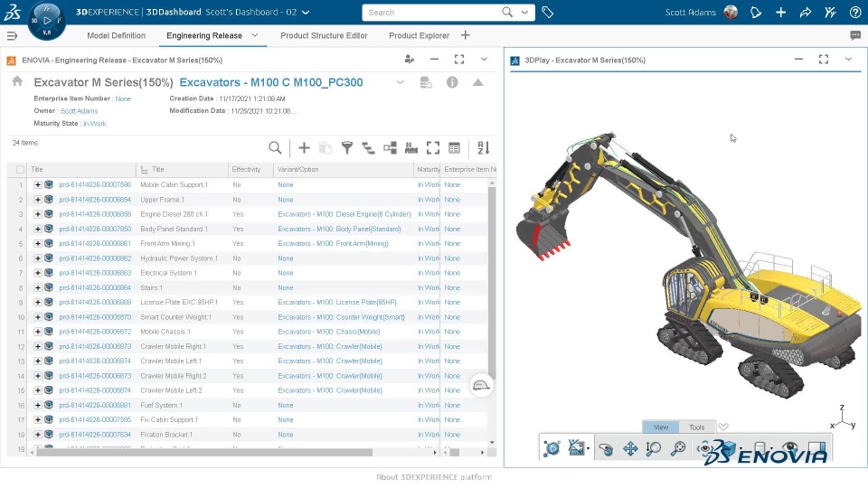The width and height of the screenshot is (868, 488).
Task: Open the 3DPlay widget menu chevron
Action: (x=848, y=60)
